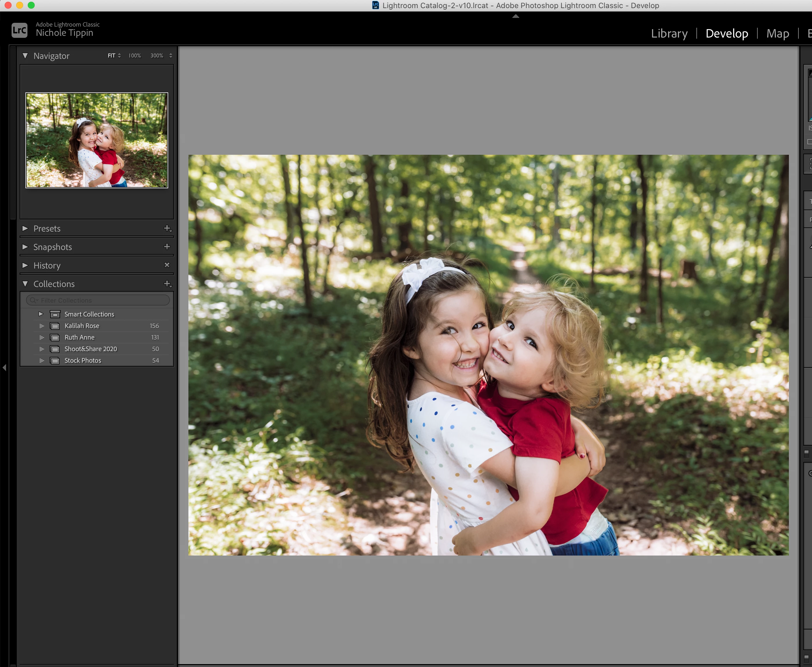The width and height of the screenshot is (812, 667).
Task: Select FIT zoom level in Navigator
Action: [112, 56]
